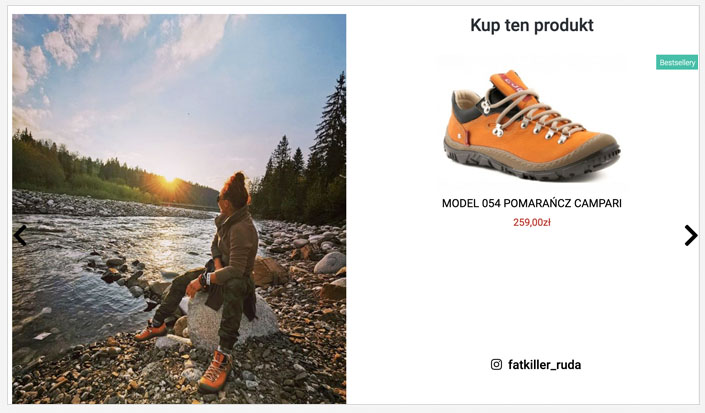Click the orange boot in foreground of photo
705x413 pixels.
tap(216, 371)
